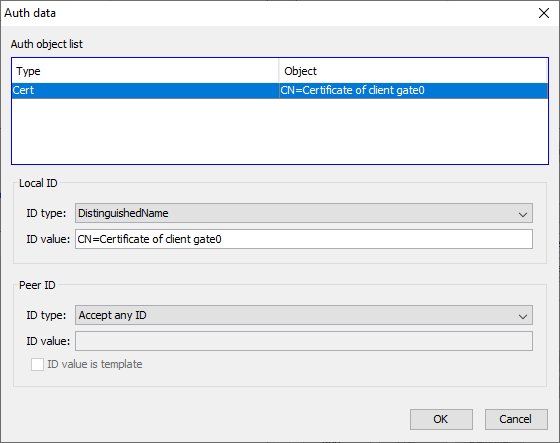Image resolution: width=560 pixels, height=443 pixels.
Task: Click the Local ID group label
Action: pos(38,183)
